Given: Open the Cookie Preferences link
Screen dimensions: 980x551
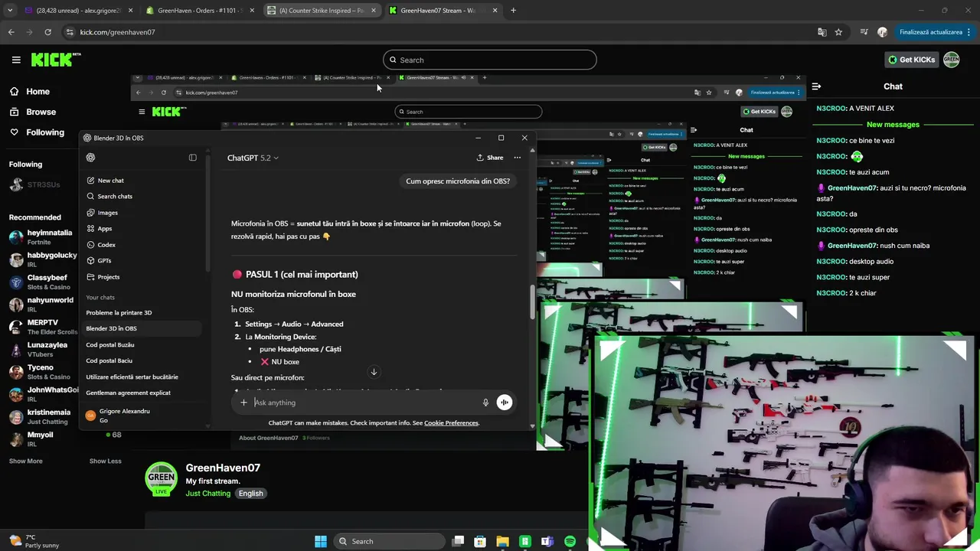Looking at the screenshot, I should click(451, 422).
